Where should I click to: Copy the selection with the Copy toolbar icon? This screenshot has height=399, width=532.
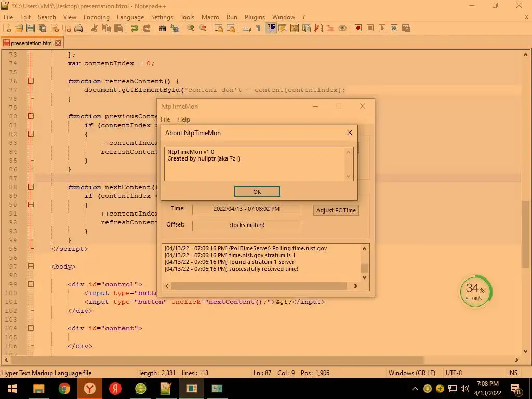107,28
